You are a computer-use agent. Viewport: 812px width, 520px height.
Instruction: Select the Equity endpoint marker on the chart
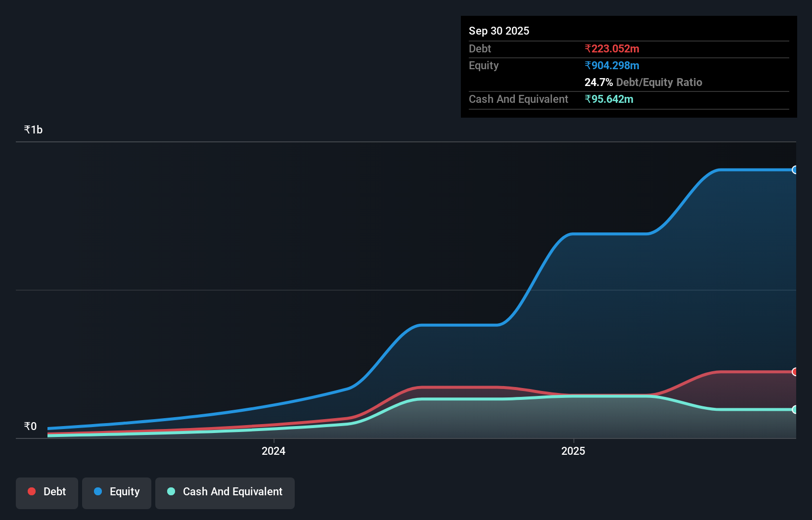(795, 170)
